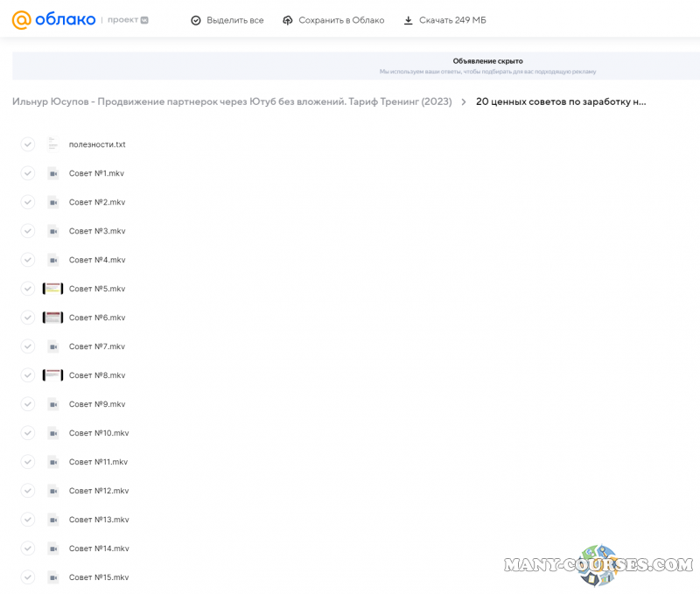Image resolution: width=700 pixels, height=594 pixels.
Task: Check the box next to Совет №15.mkv
Action: [x=28, y=577]
